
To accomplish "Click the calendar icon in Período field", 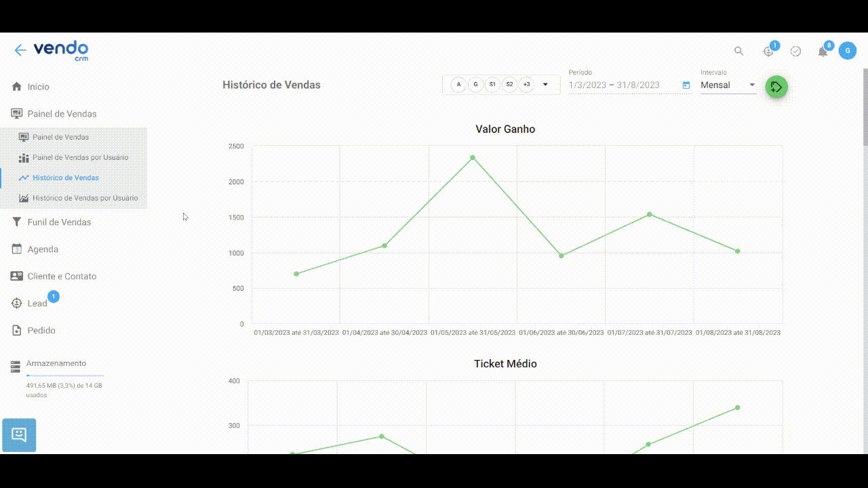I will click(x=686, y=85).
